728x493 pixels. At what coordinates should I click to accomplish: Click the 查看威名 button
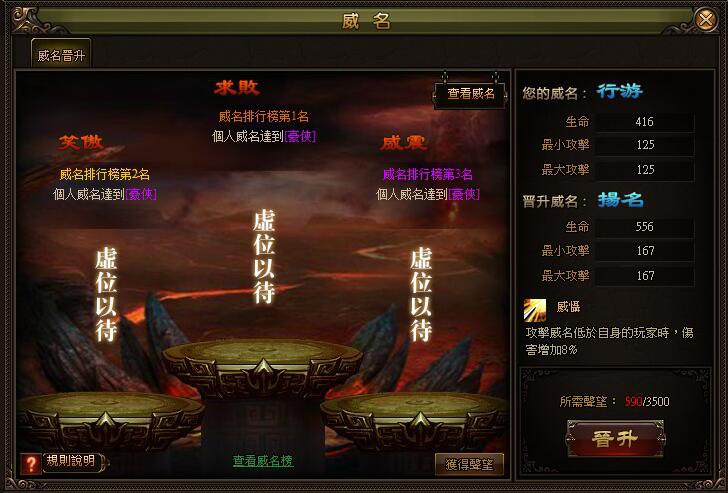(x=470, y=94)
